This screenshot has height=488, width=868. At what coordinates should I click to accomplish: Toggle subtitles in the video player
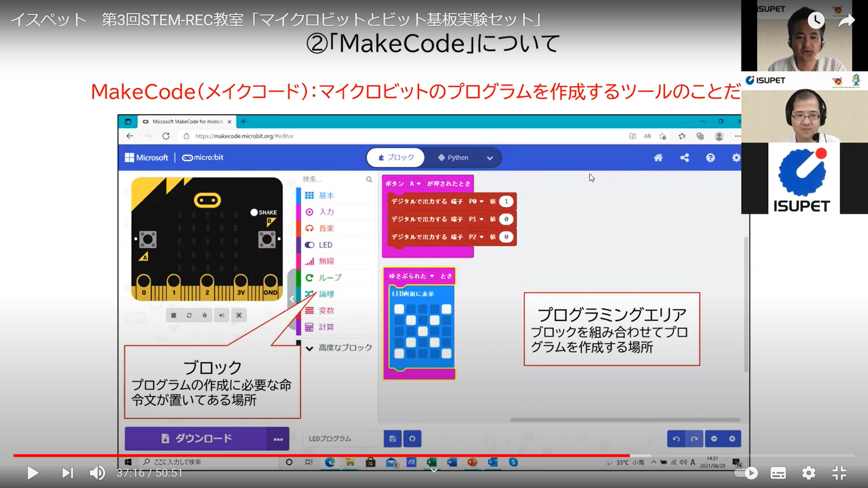(x=778, y=473)
